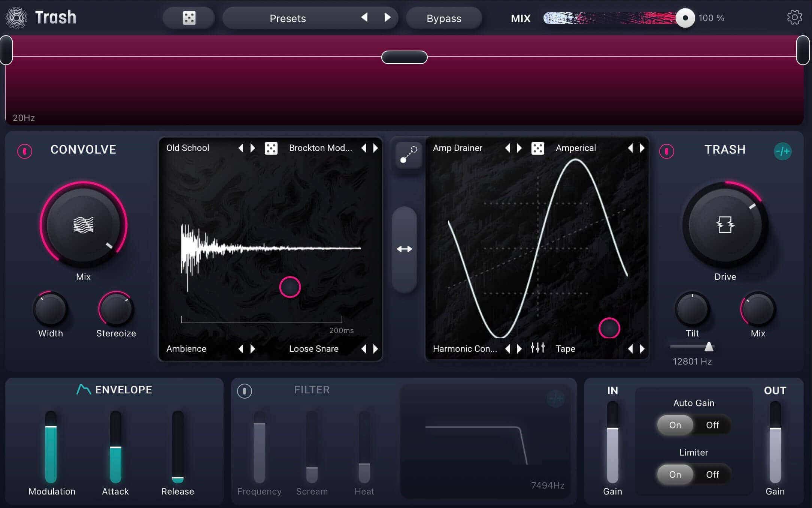
Task: Toggle the Trash polarity button
Action: [782, 151]
